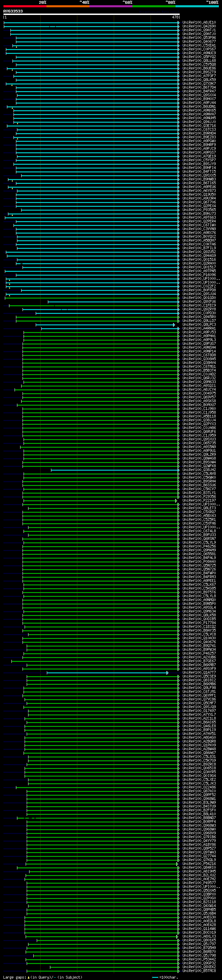The height and width of the screenshot is (980, 222).
Task: Select the UniRef100_B9EZ83 label
Action: (x=199, y=137)
